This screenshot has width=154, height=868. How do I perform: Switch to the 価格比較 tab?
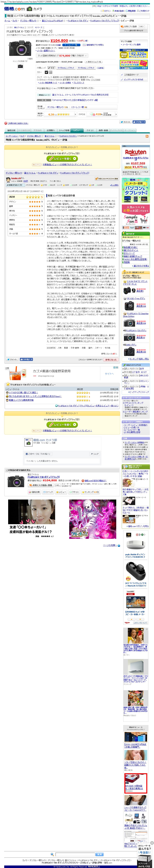(x=11, y=130)
